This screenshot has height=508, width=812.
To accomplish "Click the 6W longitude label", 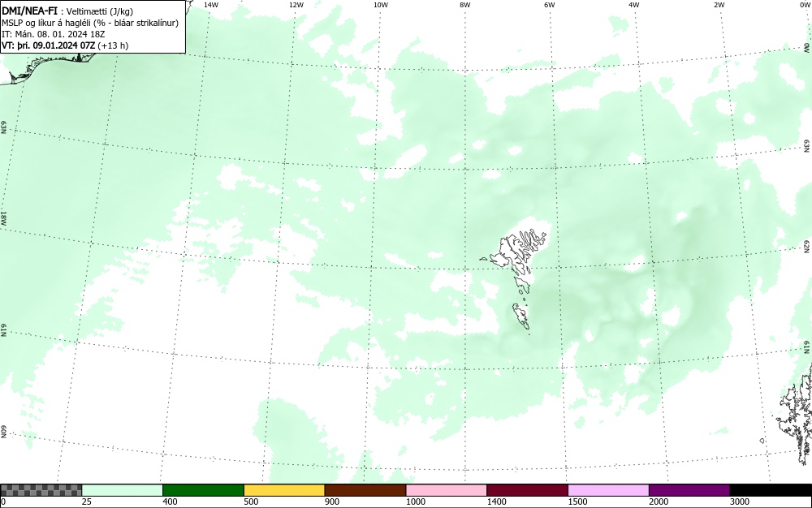I will pos(550,5).
